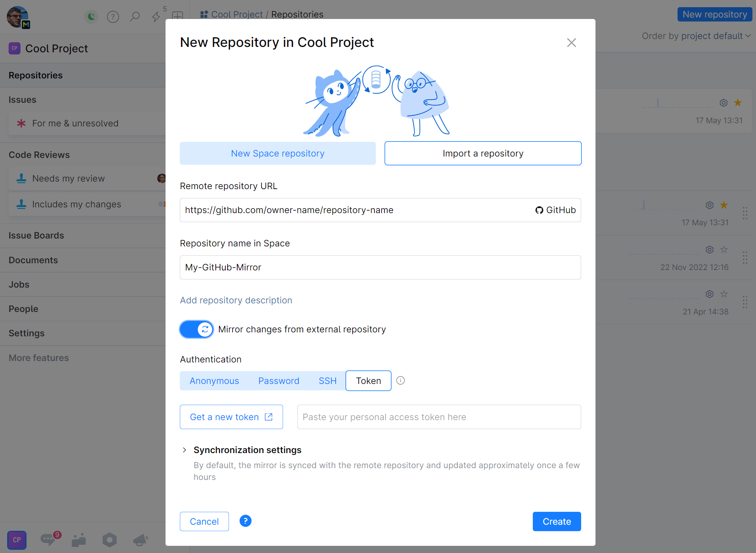This screenshot has width=756, height=553.
Task: Open chats with the 9-badge bubble icon
Action: point(48,540)
